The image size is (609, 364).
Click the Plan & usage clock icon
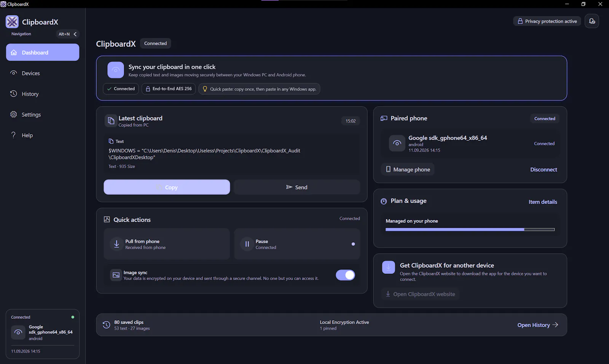(384, 201)
